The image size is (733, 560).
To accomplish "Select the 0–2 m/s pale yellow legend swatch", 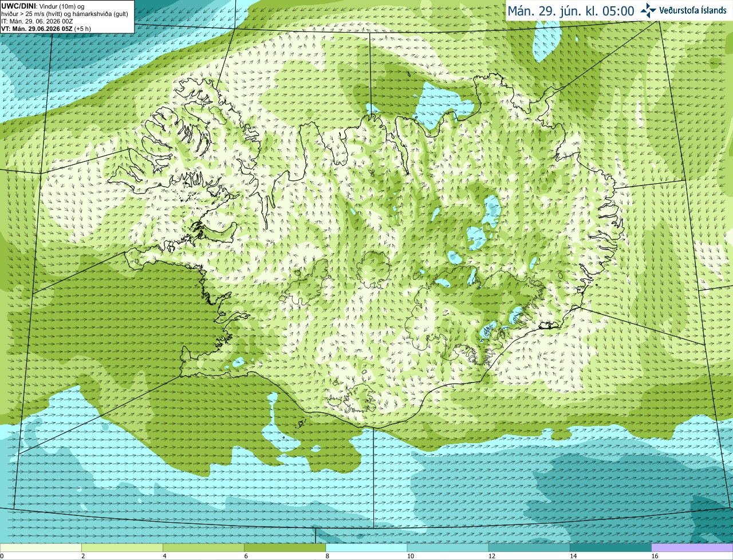I will coord(41,548).
